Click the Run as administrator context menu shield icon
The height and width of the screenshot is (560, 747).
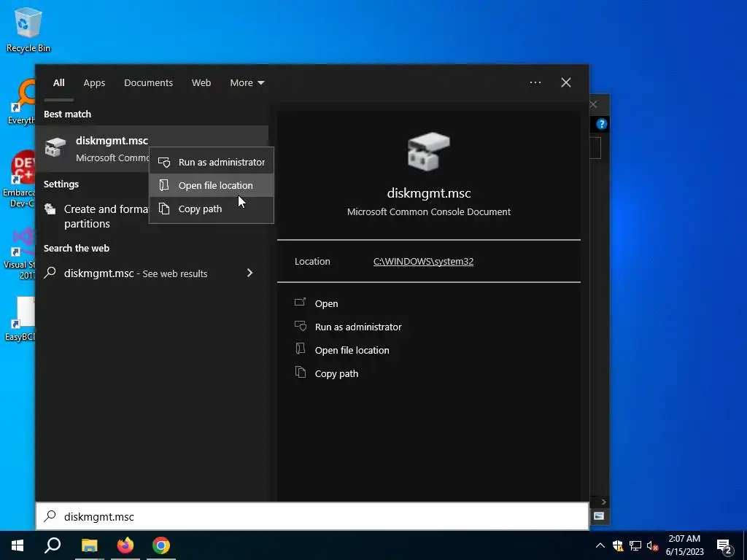click(164, 163)
